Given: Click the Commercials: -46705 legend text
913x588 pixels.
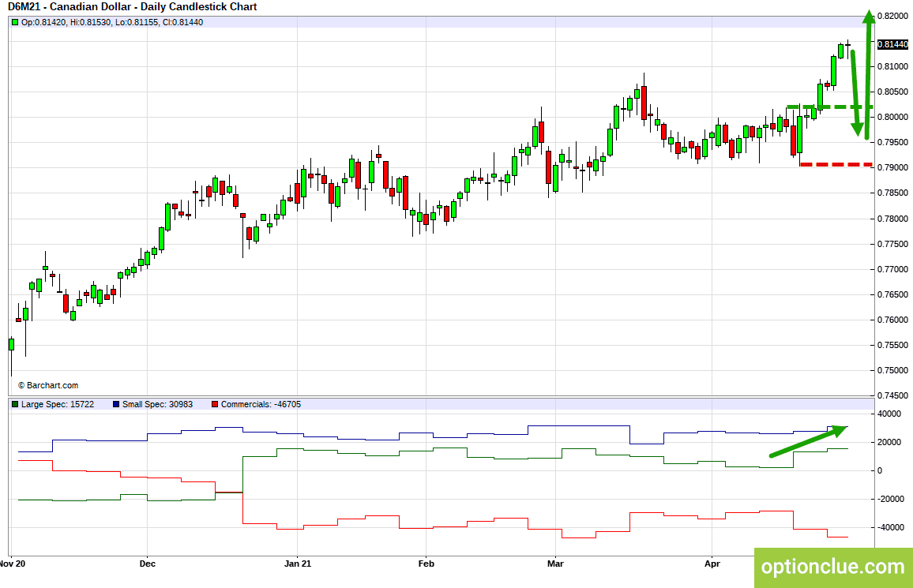Looking at the screenshot, I should 261,404.
